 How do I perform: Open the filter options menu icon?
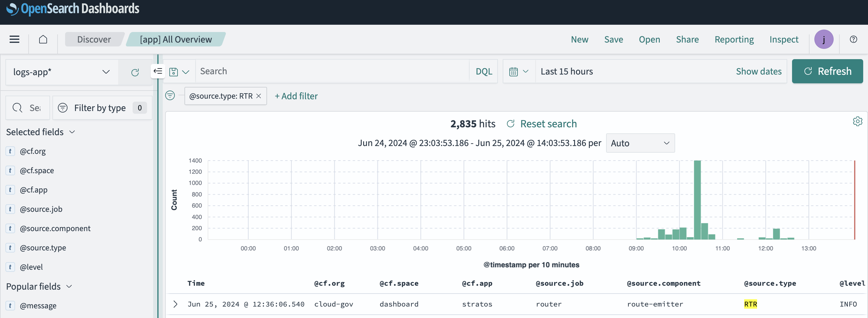170,96
